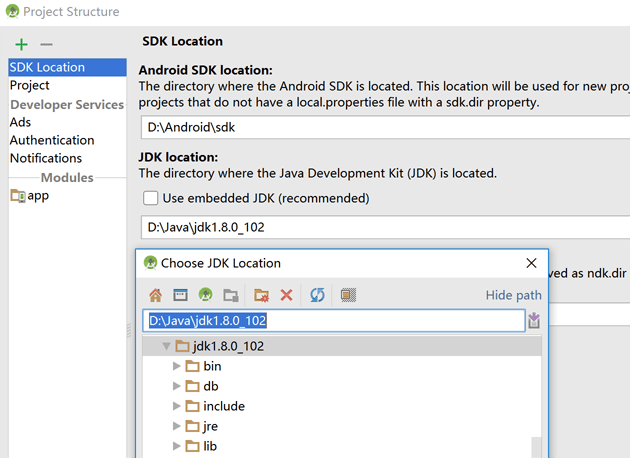The width and height of the screenshot is (630, 458).
Task: Expand the lib folder
Action: [x=176, y=446]
